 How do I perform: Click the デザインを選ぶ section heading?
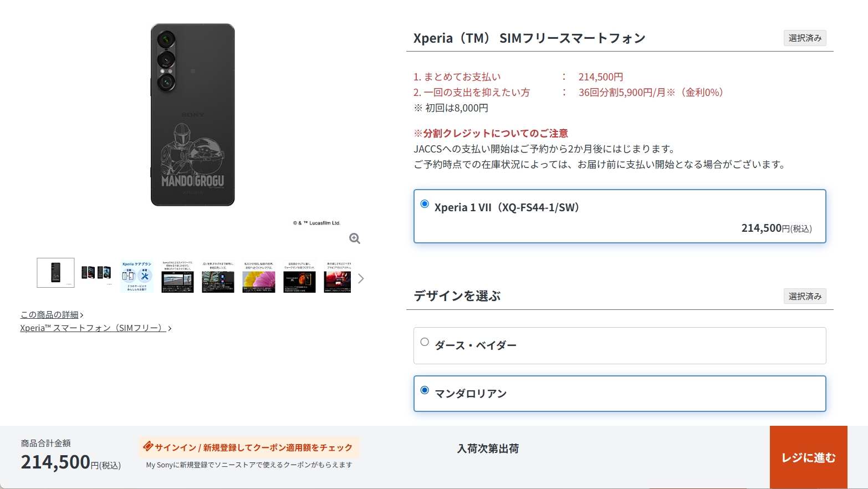(x=457, y=296)
